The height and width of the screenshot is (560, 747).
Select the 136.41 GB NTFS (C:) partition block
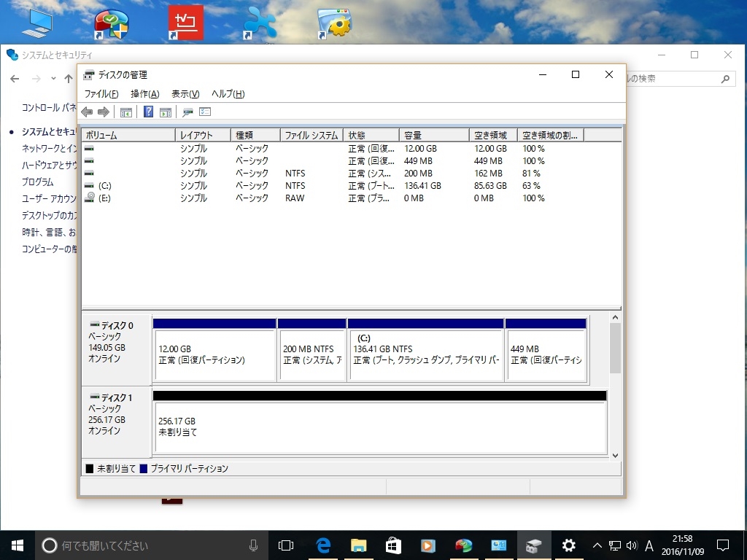coord(426,354)
